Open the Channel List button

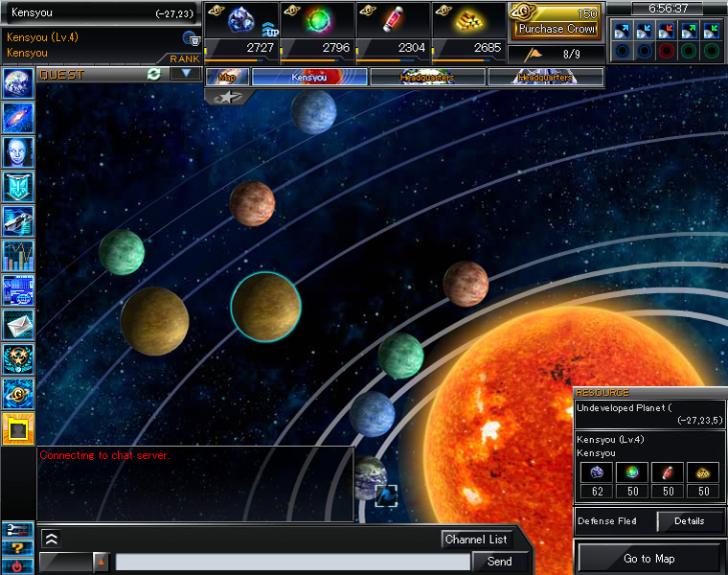[x=476, y=540]
